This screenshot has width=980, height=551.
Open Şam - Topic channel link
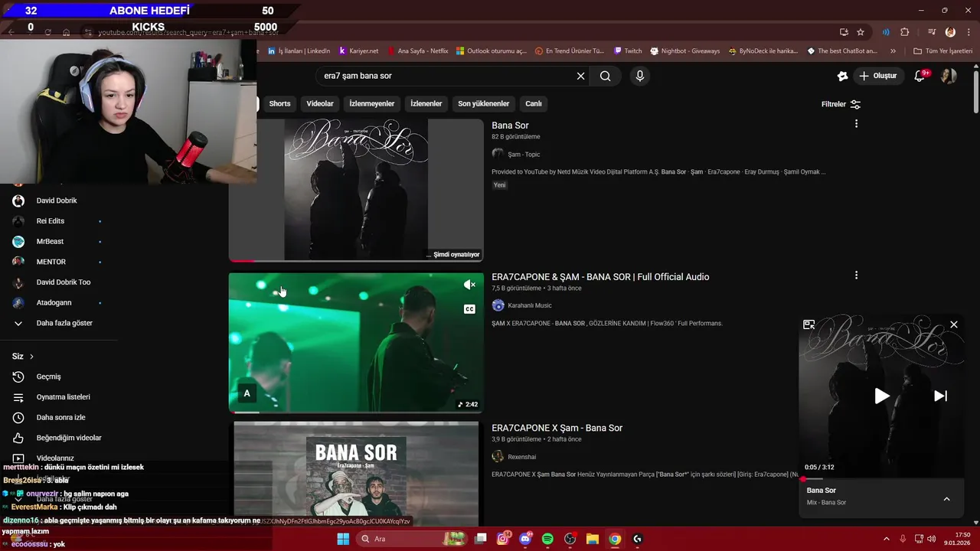click(x=524, y=155)
